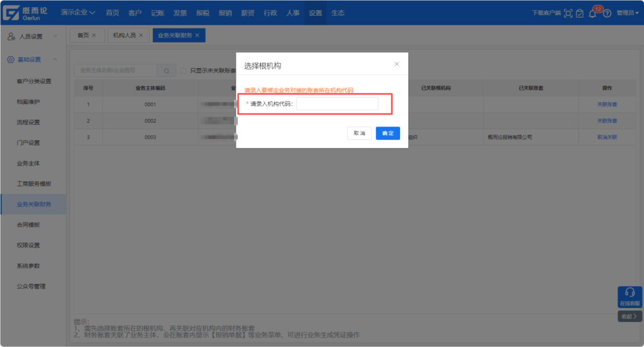Image resolution: width=644 pixels, height=347 pixels.
Task: Open the 发票 top menu
Action: click(180, 13)
